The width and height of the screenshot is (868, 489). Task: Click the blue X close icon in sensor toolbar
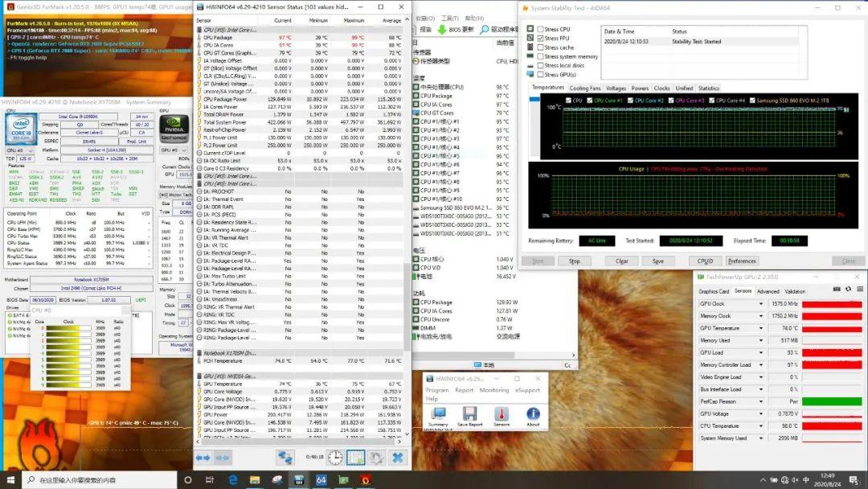pyautogui.click(x=397, y=457)
